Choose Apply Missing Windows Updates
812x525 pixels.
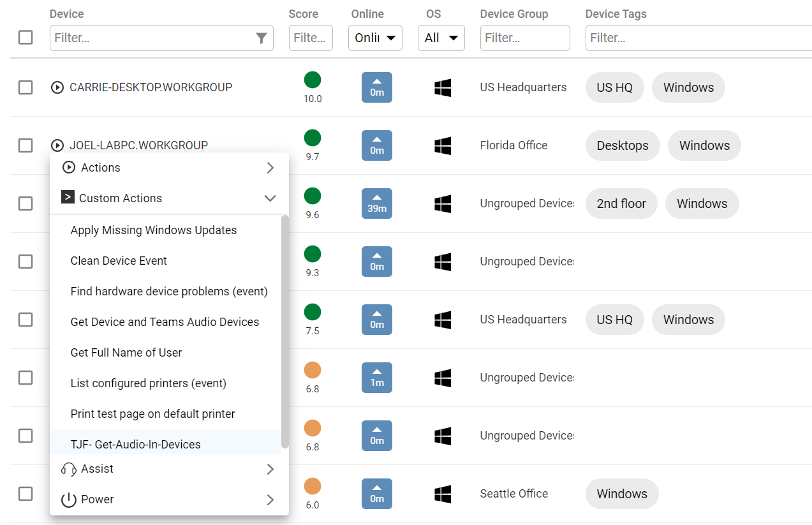coord(154,230)
